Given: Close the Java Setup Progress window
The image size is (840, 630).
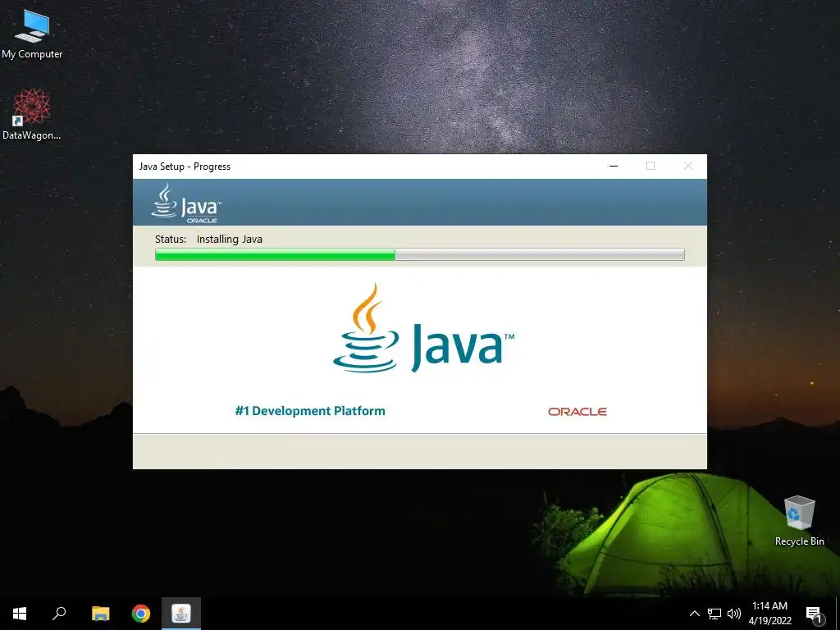Looking at the screenshot, I should 688,166.
